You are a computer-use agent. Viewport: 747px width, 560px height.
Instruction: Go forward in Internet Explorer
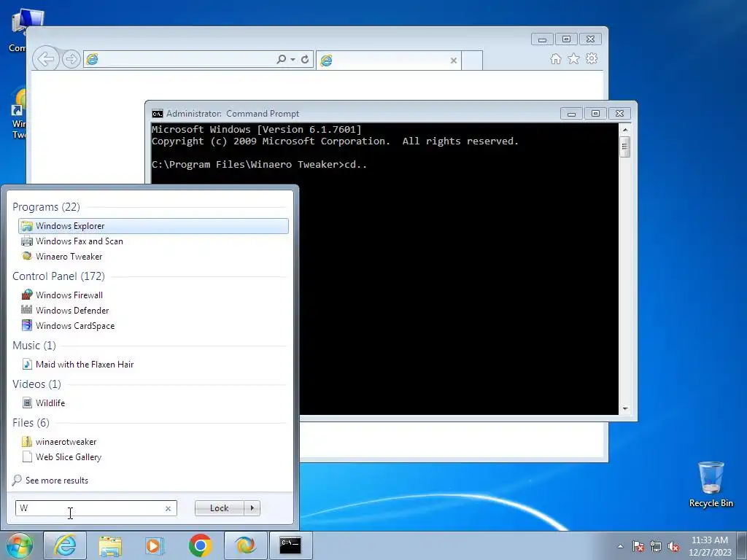coord(71,59)
